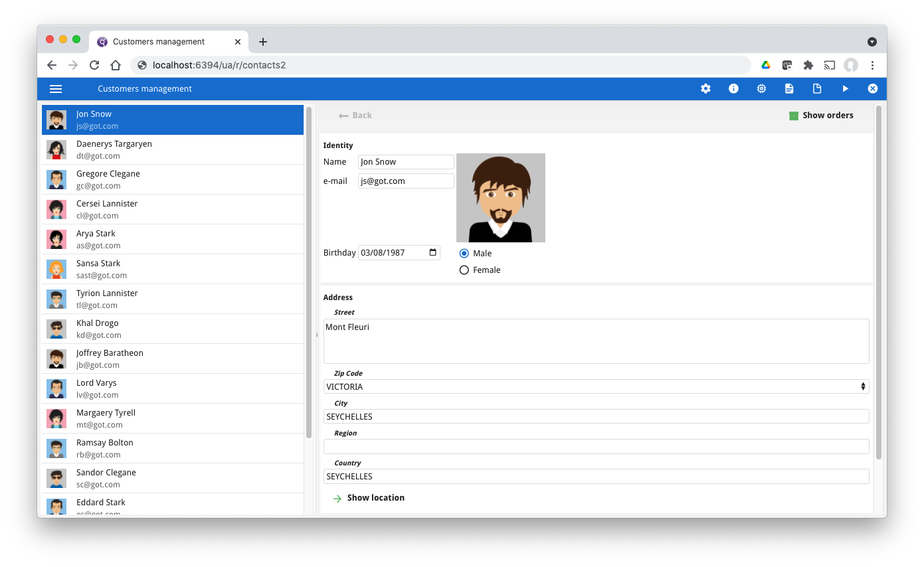Open the Birthday date picker
Viewport: 924px width, 567px height.
(433, 252)
